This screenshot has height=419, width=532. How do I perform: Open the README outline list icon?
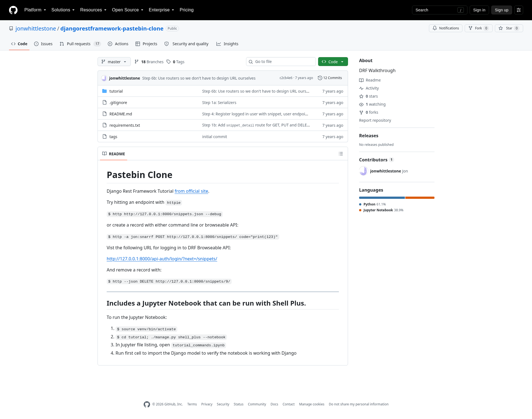click(341, 154)
